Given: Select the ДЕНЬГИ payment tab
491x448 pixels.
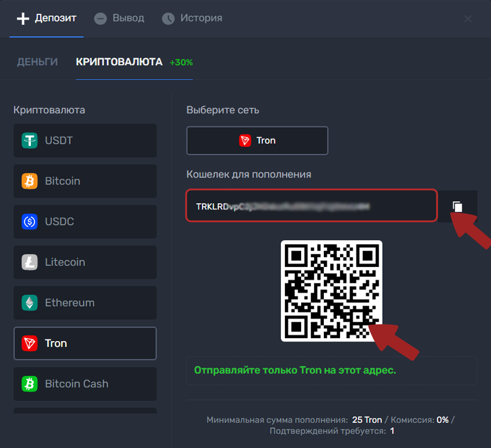Looking at the screenshot, I should (37, 62).
